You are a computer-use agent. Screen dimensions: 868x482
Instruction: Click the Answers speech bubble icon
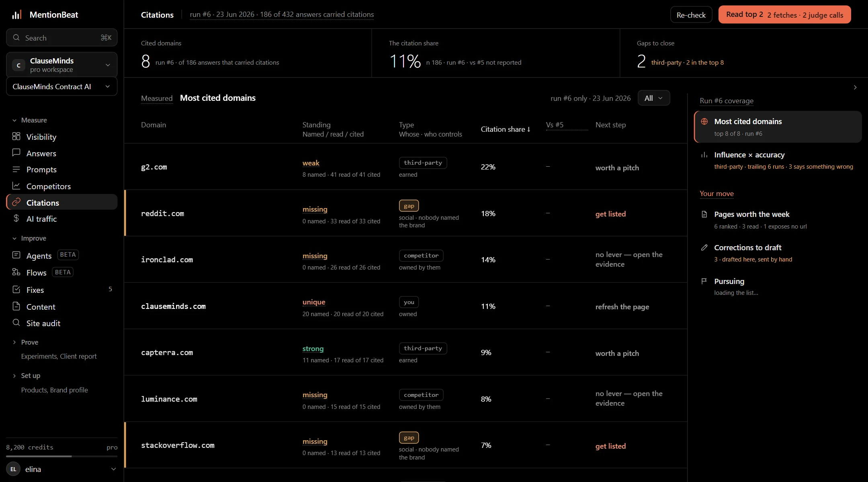[x=16, y=153]
